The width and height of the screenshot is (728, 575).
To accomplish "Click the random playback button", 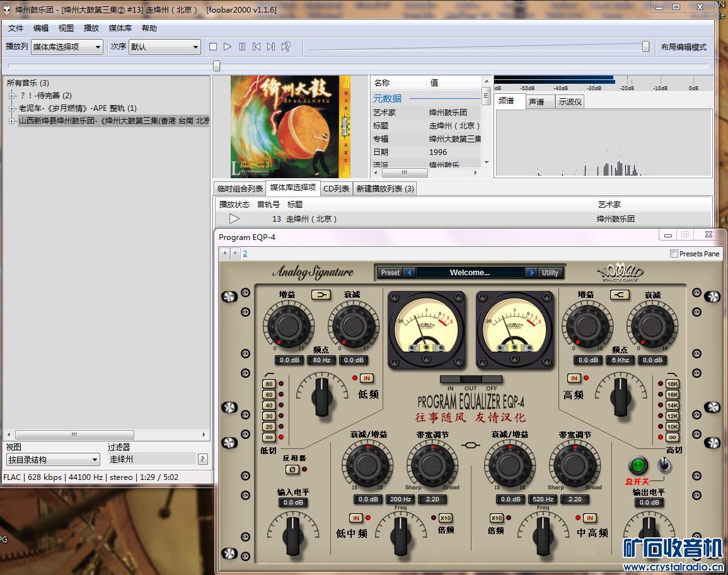I will pos(286,47).
